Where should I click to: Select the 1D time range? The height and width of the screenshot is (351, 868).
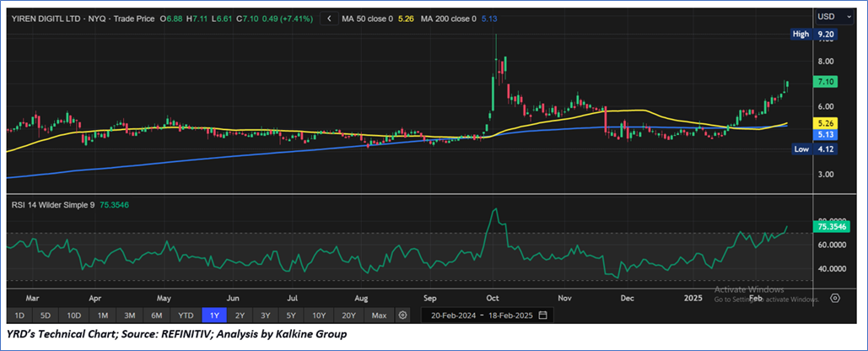pyautogui.click(x=20, y=315)
